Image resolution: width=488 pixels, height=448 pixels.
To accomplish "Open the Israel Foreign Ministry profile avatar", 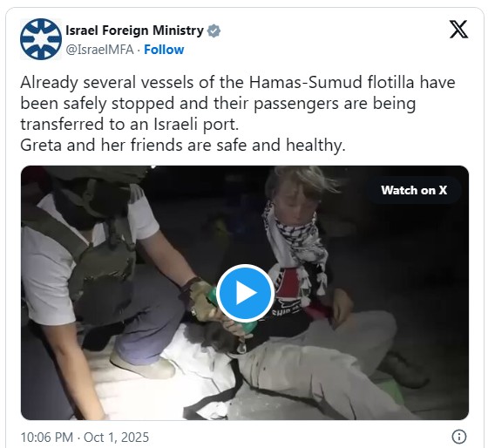I will tap(41, 39).
